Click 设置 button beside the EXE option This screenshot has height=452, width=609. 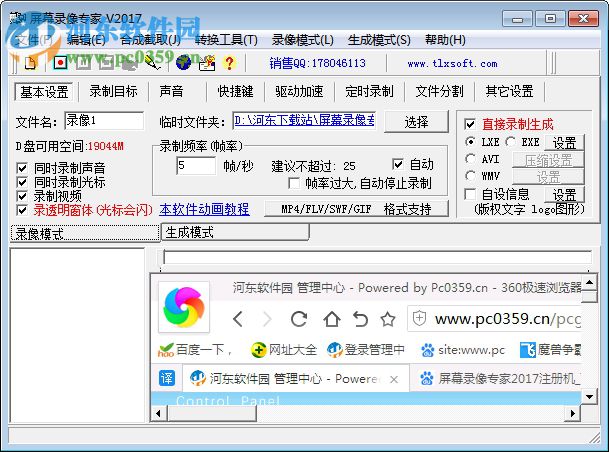[564, 143]
